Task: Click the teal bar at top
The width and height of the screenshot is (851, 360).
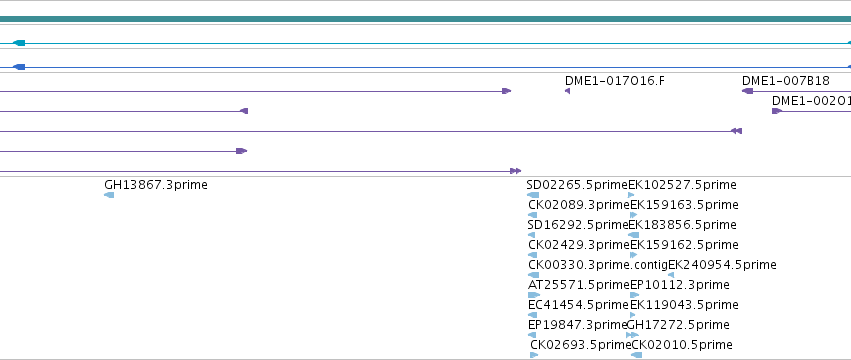Action: pos(426,19)
